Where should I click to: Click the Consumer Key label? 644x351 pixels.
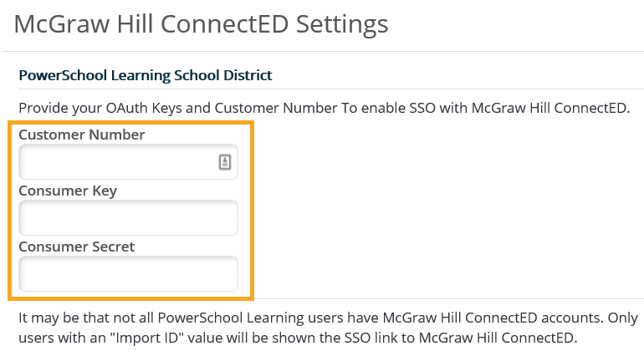pos(68,191)
